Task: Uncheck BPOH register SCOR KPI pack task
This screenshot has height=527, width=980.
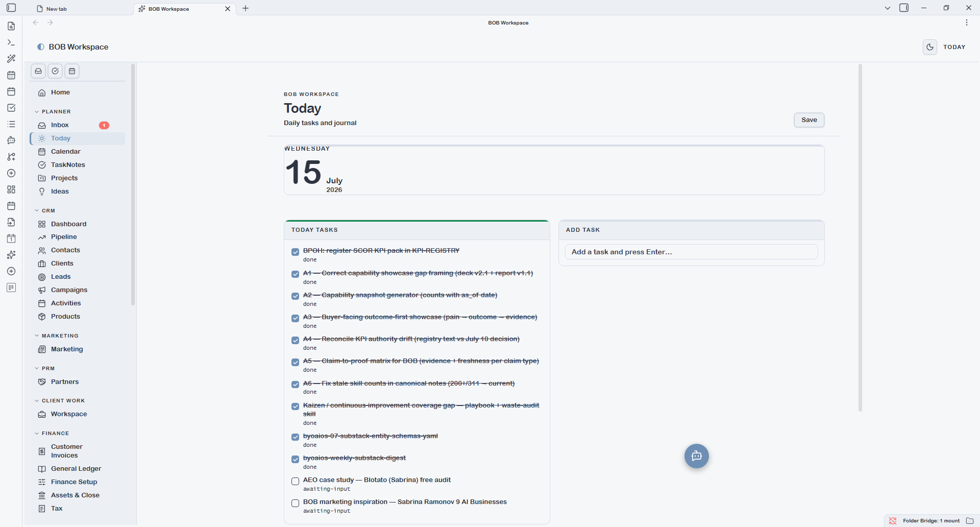Action: 295,252
